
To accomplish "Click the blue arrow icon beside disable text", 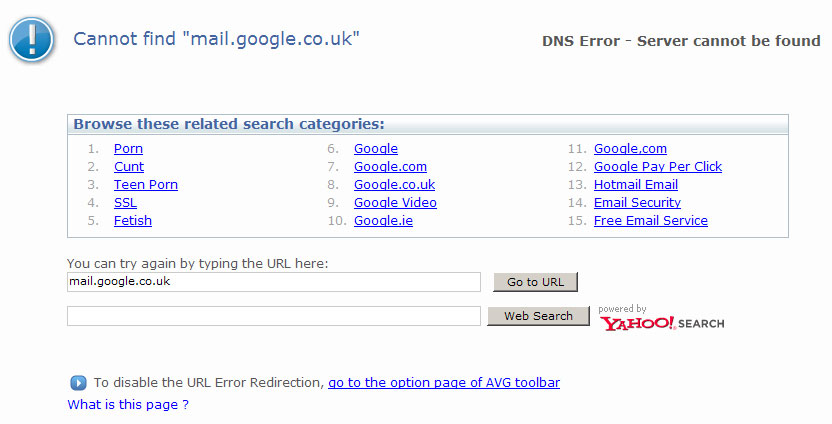I will (78, 383).
